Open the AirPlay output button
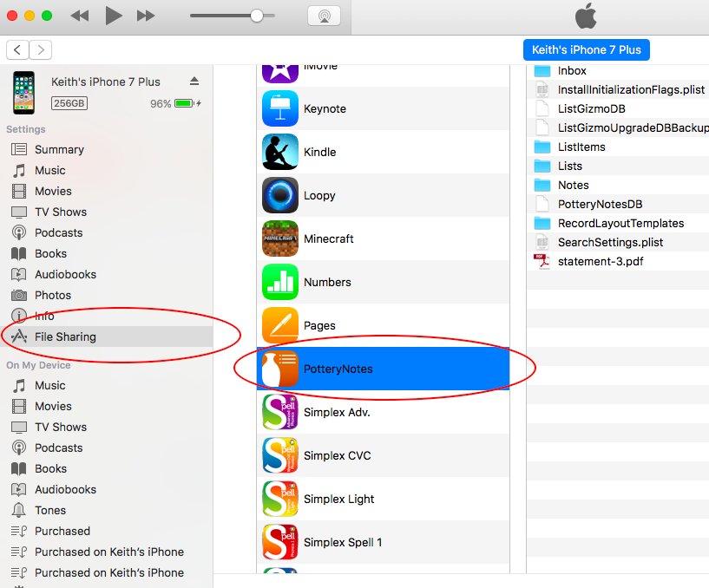The image size is (709, 588). (324, 16)
